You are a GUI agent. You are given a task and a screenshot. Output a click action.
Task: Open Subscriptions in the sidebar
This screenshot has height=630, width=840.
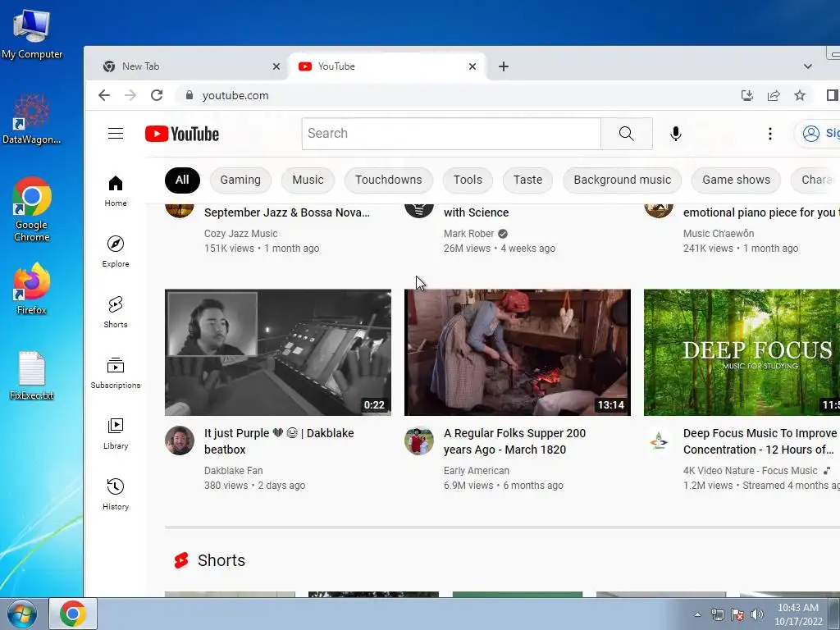point(116,373)
